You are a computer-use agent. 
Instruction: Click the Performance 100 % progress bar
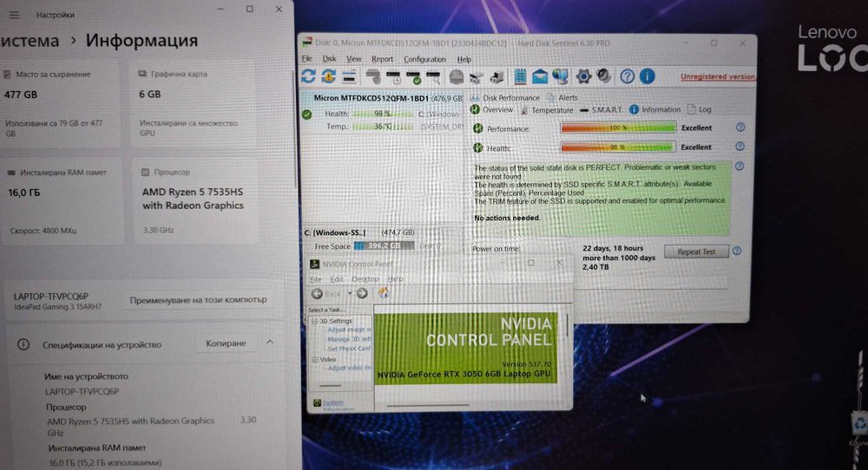[x=618, y=127]
